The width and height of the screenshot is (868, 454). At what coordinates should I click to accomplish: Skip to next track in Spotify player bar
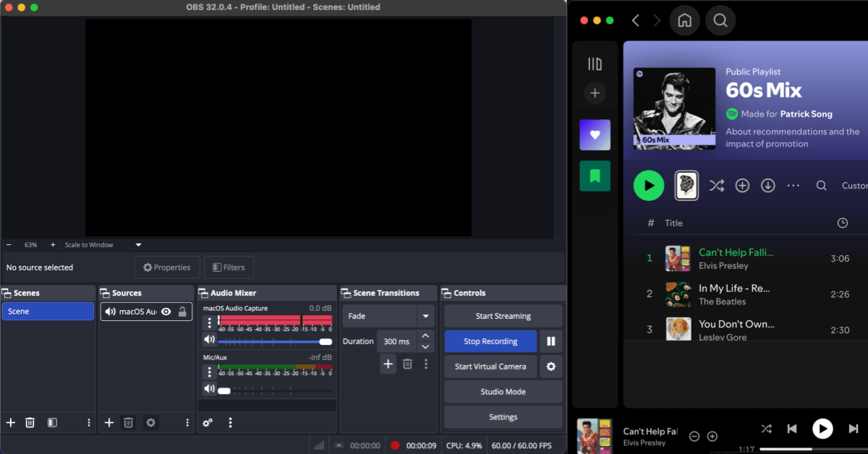[x=854, y=429]
